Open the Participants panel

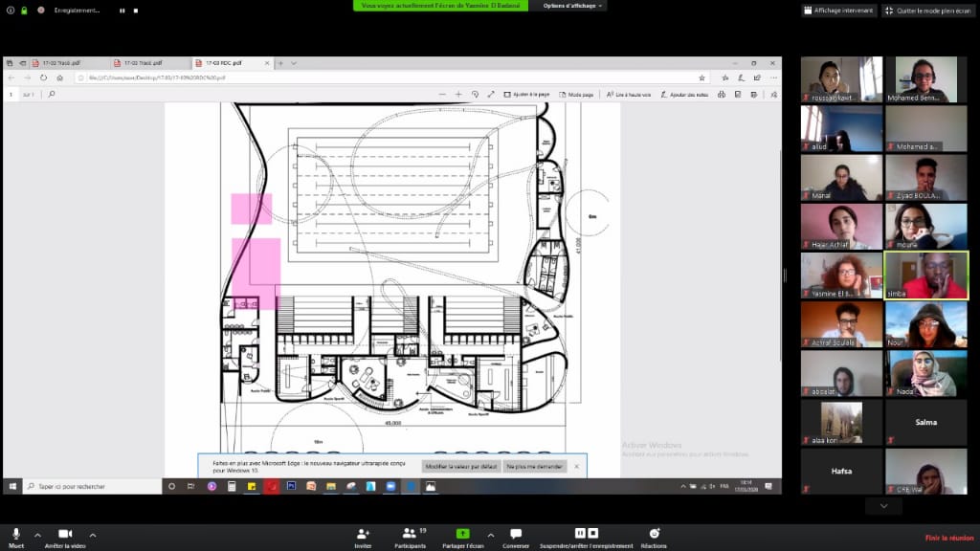pos(410,534)
